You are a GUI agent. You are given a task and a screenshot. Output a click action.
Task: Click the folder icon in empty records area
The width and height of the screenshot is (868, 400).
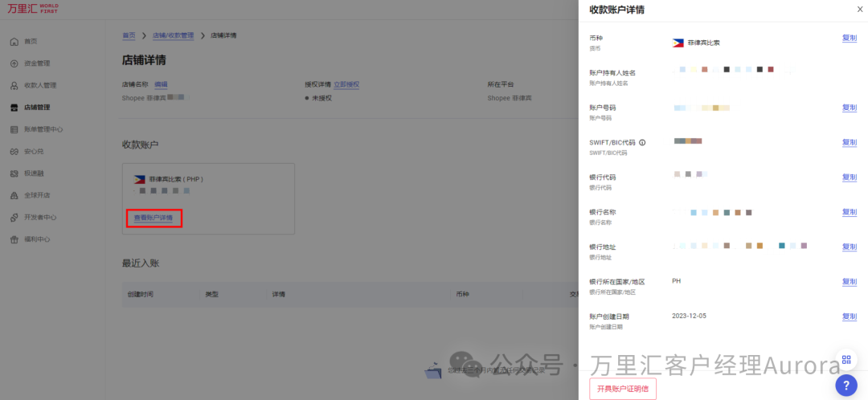tap(433, 370)
